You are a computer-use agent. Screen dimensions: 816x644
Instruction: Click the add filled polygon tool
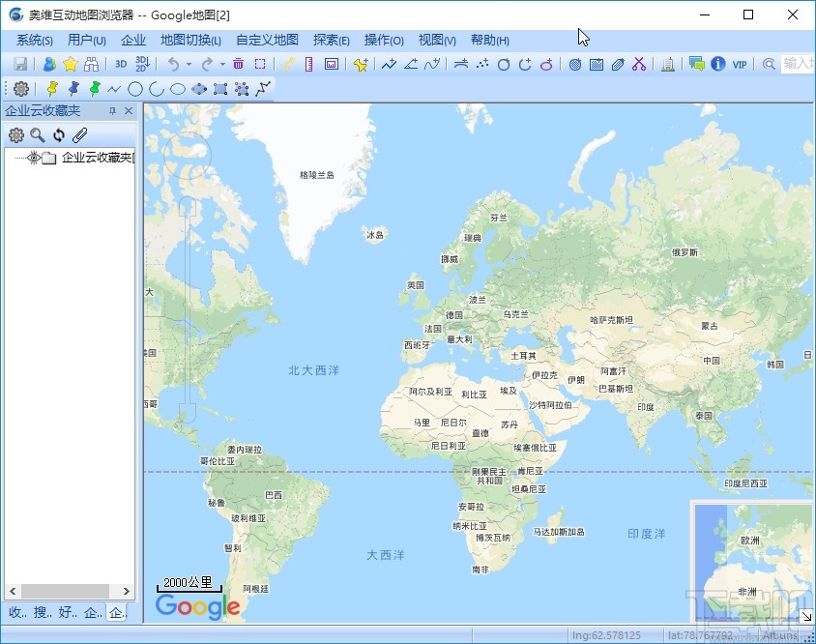(618, 64)
